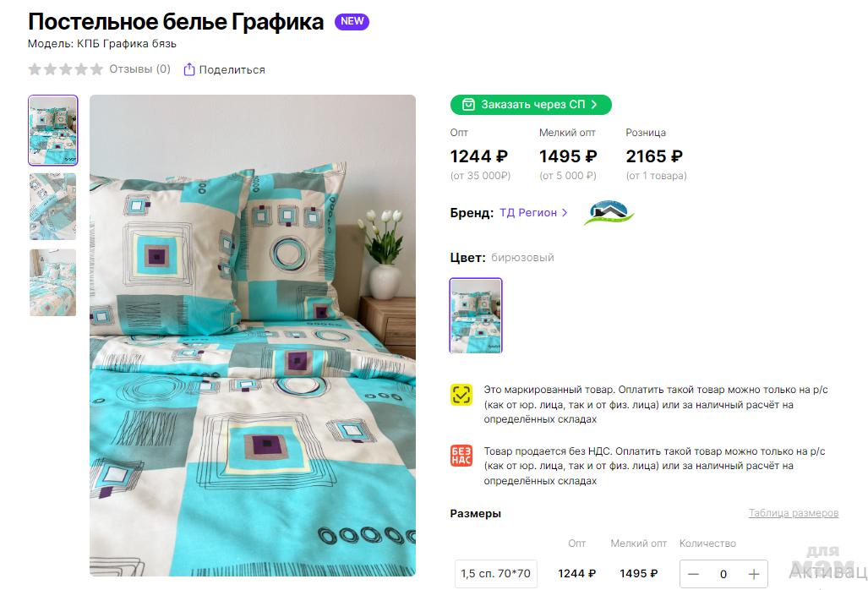Click the yellow marked-goods icon
868x590 pixels.
coord(461,396)
